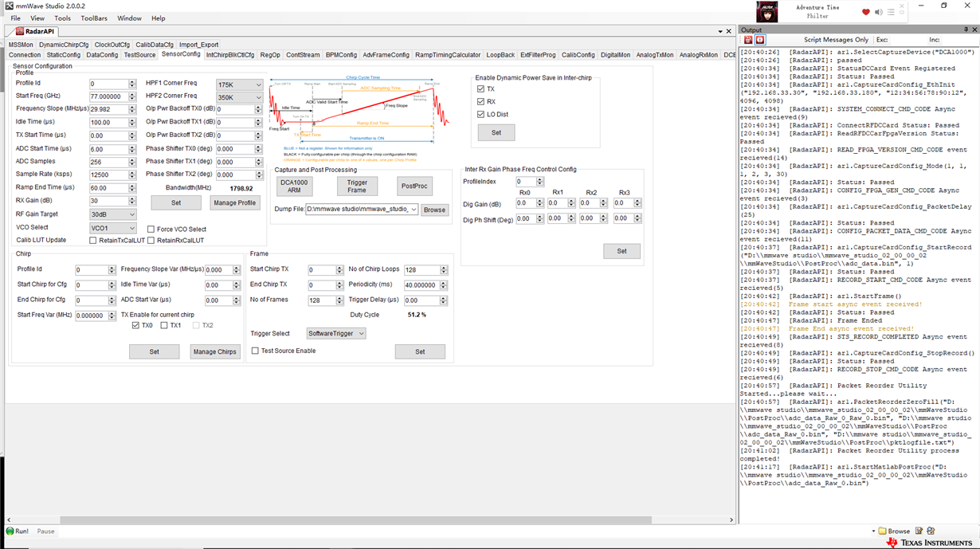Open the Import_Export tab

point(198,45)
